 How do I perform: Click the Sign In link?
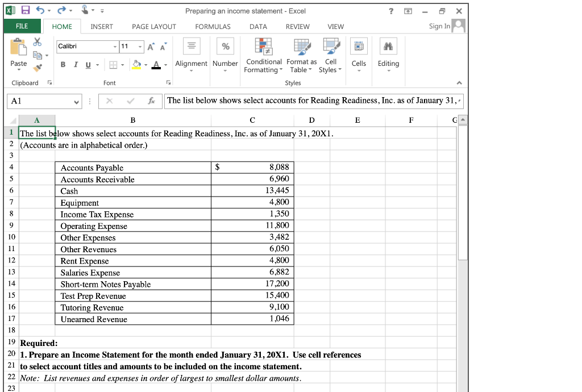pyautogui.click(x=438, y=26)
